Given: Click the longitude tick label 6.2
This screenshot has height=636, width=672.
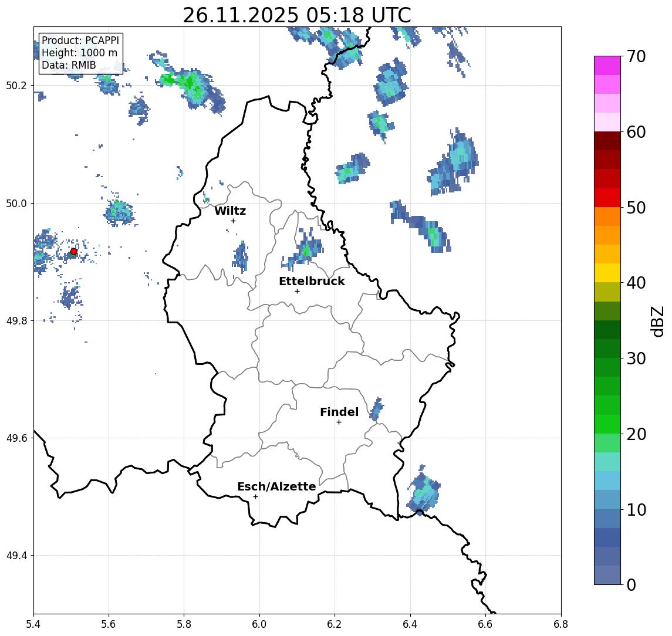Looking at the screenshot, I should (335, 624).
